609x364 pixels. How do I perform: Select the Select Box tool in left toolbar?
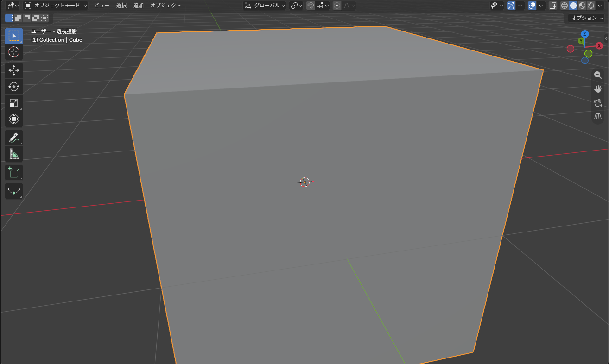pyautogui.click(x=14, y=36)
